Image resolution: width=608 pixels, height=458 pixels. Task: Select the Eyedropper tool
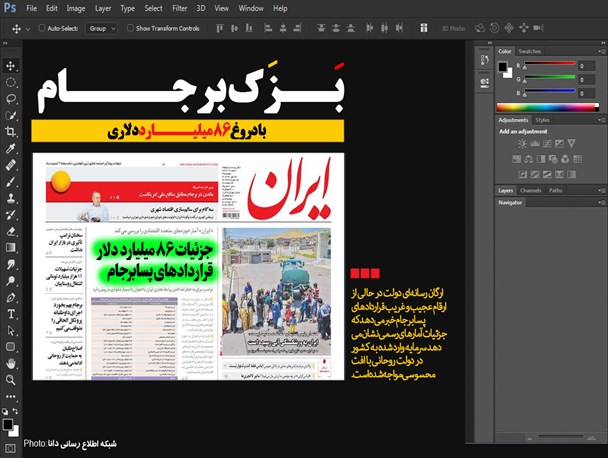[10, 149]
